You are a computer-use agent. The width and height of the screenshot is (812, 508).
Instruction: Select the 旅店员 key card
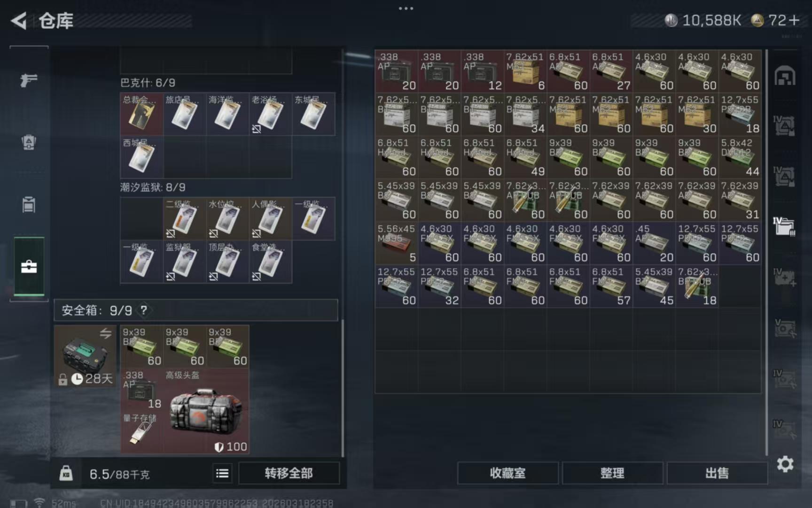coord(184,114)
